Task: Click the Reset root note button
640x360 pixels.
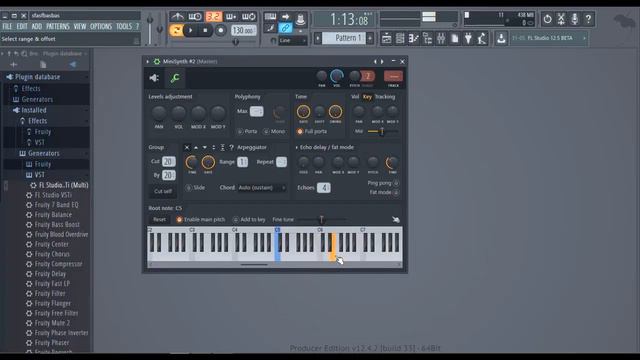Action: 159,220
